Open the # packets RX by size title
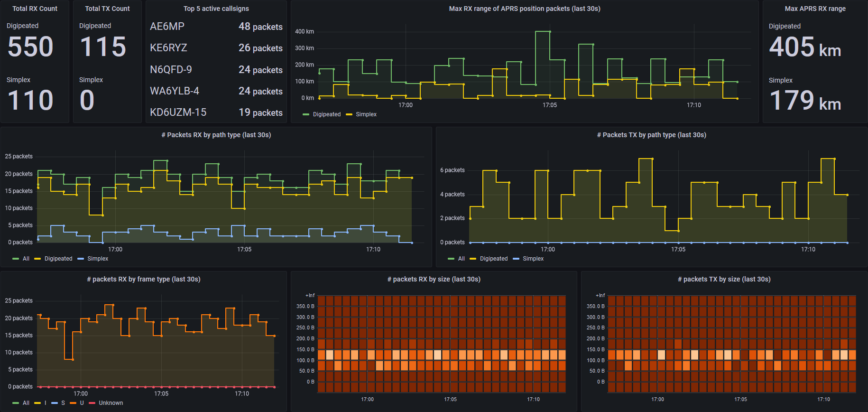Image resolution: width=868 pixels, height=412 pixels. 434,279
